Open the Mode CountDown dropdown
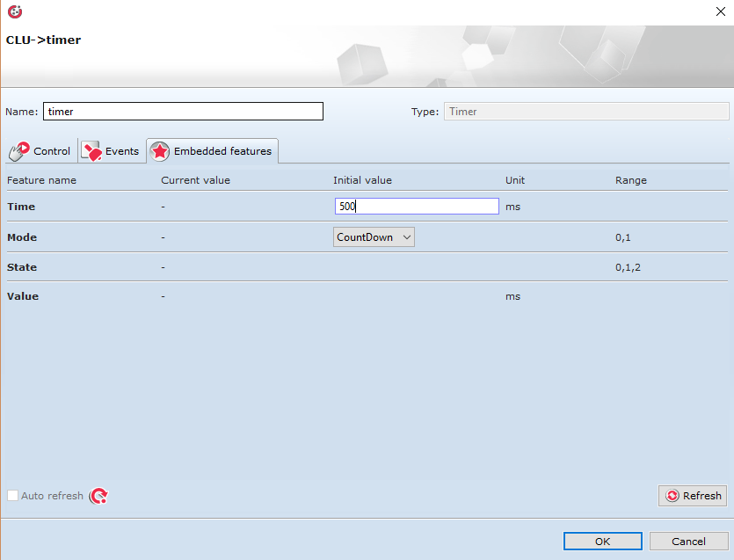This screenshot has height=560, width=734. point(374,237)
